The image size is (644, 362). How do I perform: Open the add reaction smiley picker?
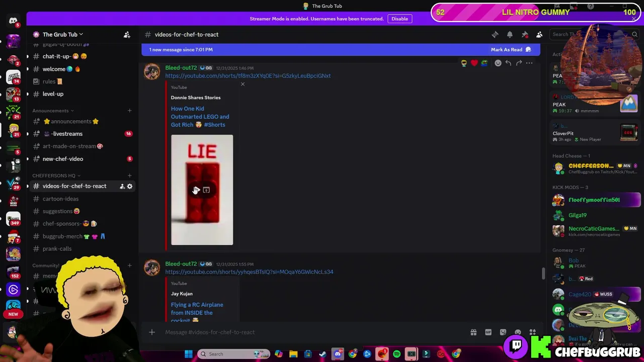[498, 63]
